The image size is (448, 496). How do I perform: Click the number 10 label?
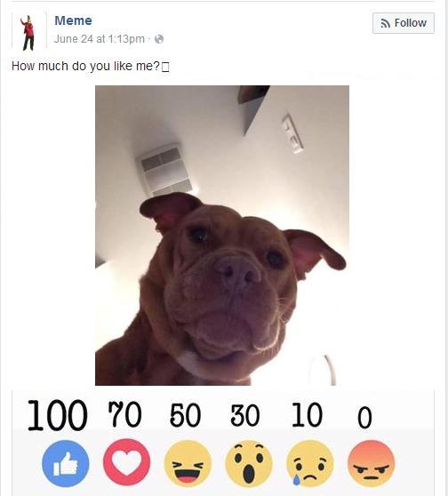tap(307, 415)
